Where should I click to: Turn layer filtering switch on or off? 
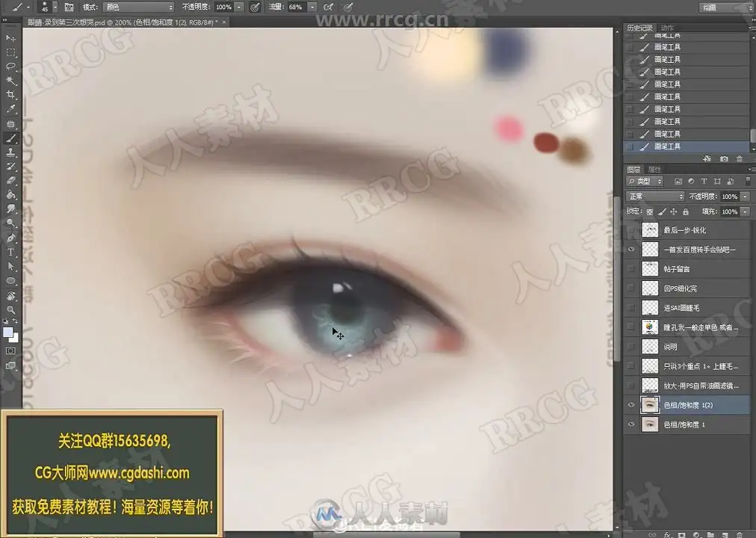coord(748,182)
